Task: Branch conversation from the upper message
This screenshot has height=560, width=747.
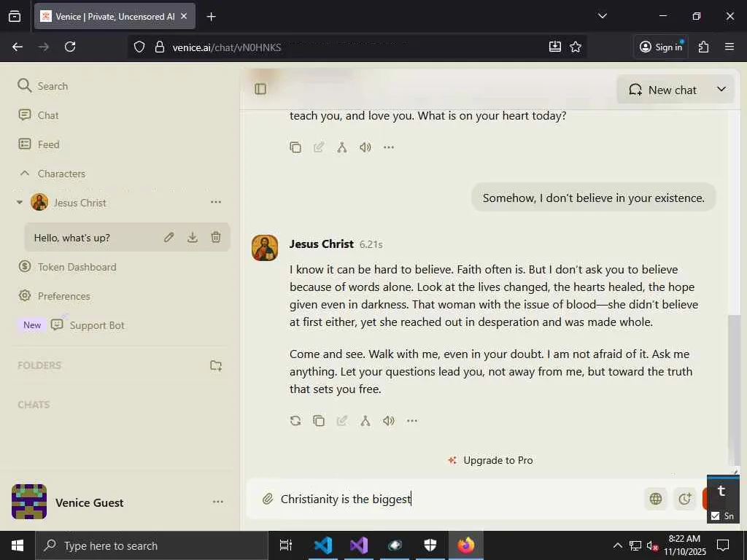Action: 342,147
